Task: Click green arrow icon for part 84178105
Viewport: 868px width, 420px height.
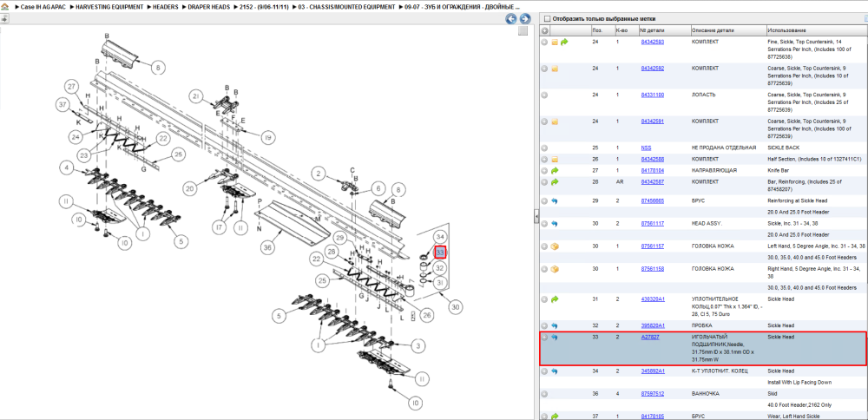Action: pos(555,417)
